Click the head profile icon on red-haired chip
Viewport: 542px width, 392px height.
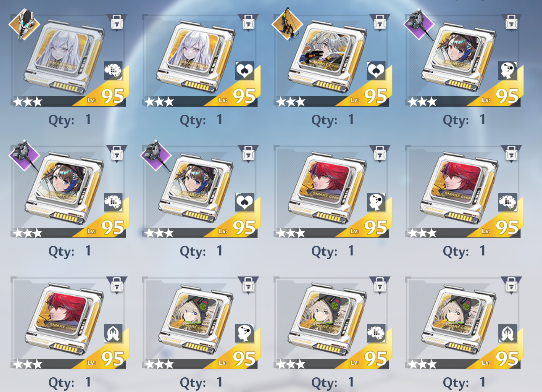coord(376,202)
